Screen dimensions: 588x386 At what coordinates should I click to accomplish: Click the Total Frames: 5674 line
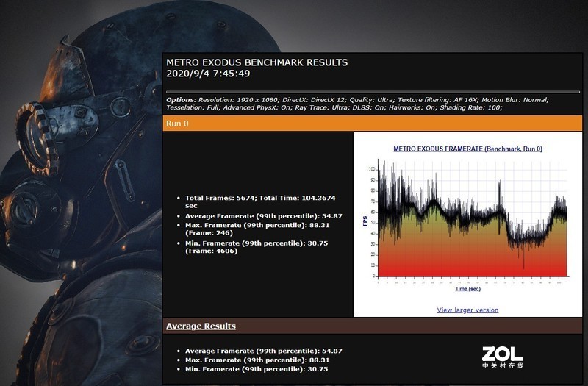tap(260, 201)
